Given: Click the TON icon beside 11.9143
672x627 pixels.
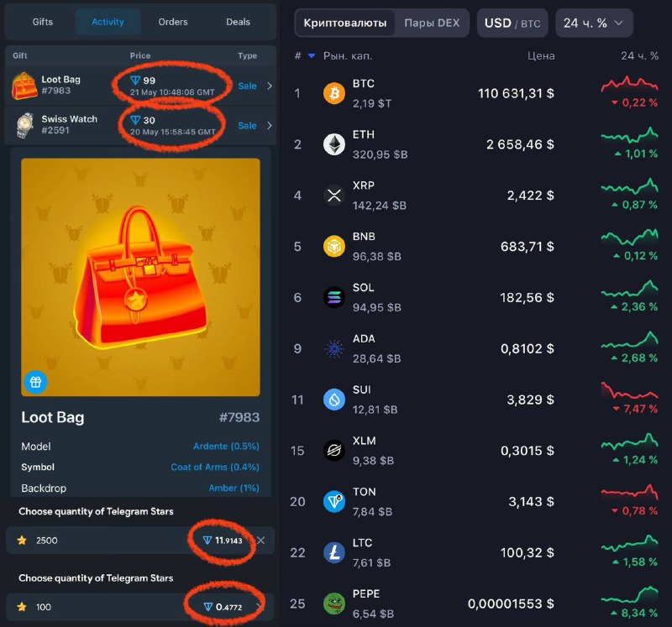Looking at the screenshot, I should point(207,541).
